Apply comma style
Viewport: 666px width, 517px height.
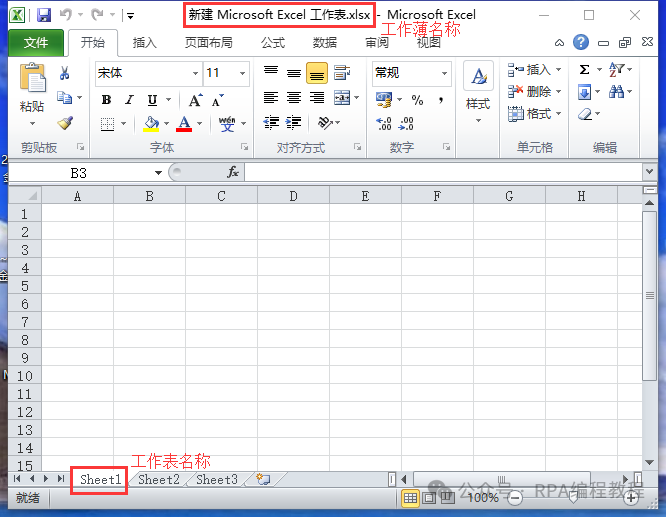point(441,100)
